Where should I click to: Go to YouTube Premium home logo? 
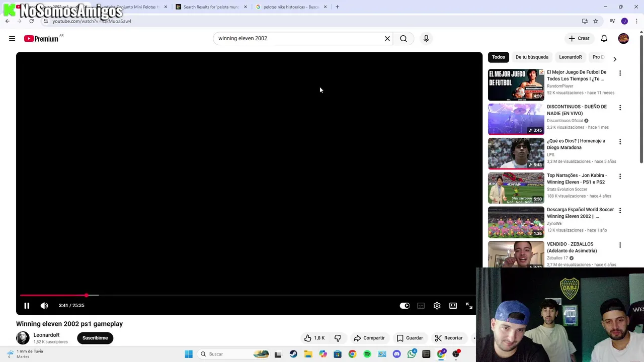[41, 39]
